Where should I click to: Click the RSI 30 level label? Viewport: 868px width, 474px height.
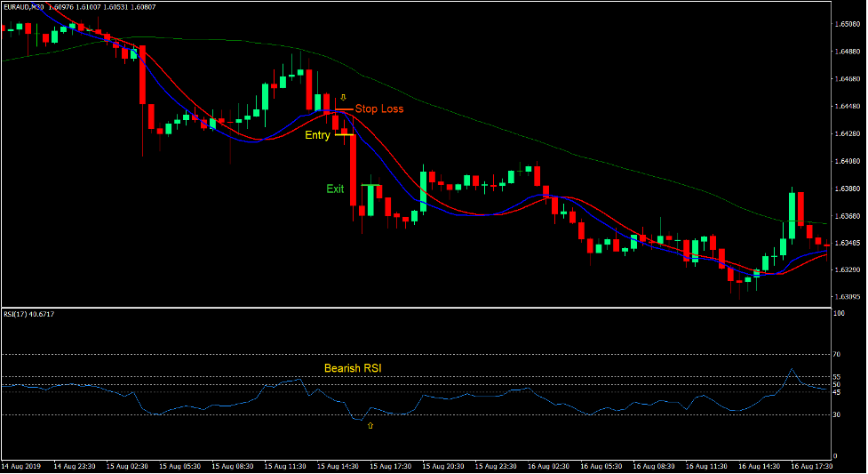click(836, 414)
